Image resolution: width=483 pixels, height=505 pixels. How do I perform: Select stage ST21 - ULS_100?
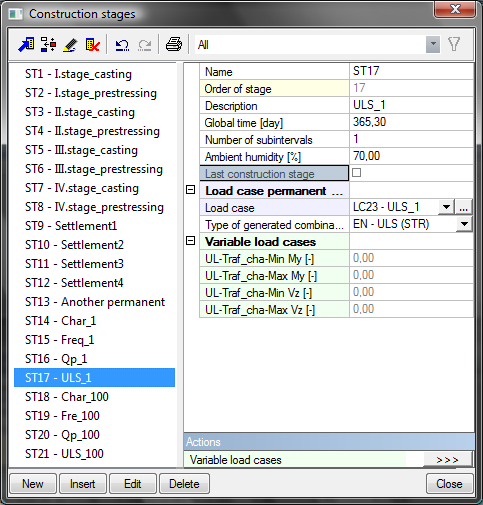point(64,454)
